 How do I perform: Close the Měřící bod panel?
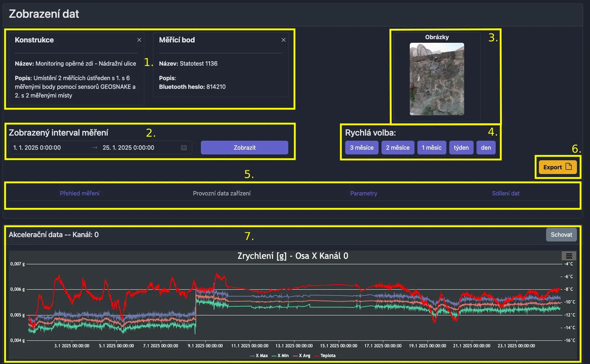284,40
